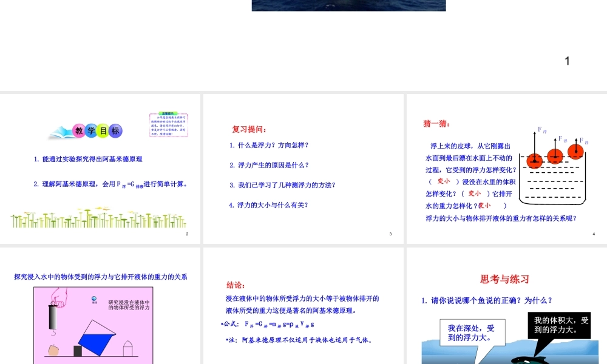Viewport: 607px width, 364px height.
Task: Click the 思考与练习 heading
Action: (504, 279)
